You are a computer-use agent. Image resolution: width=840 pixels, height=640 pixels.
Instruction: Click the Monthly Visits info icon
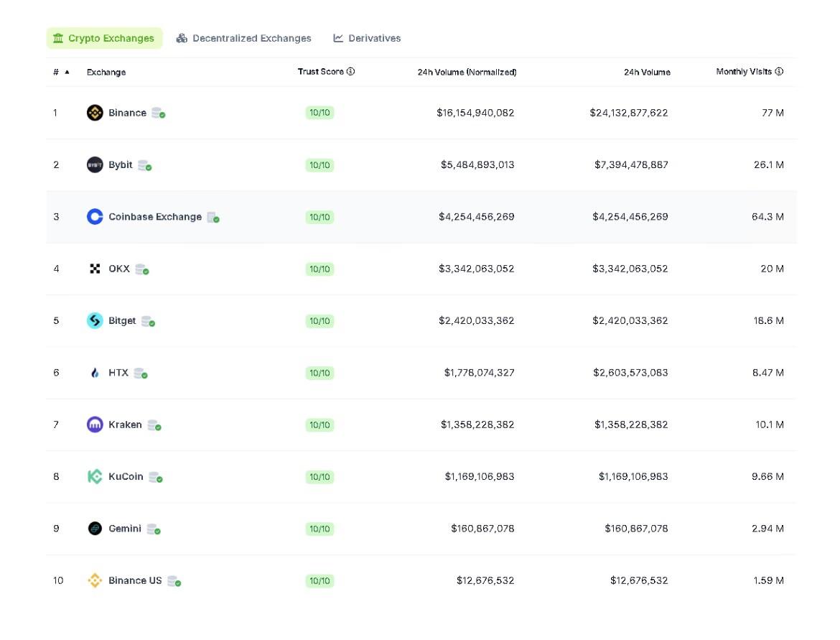(x=780, y=71)
